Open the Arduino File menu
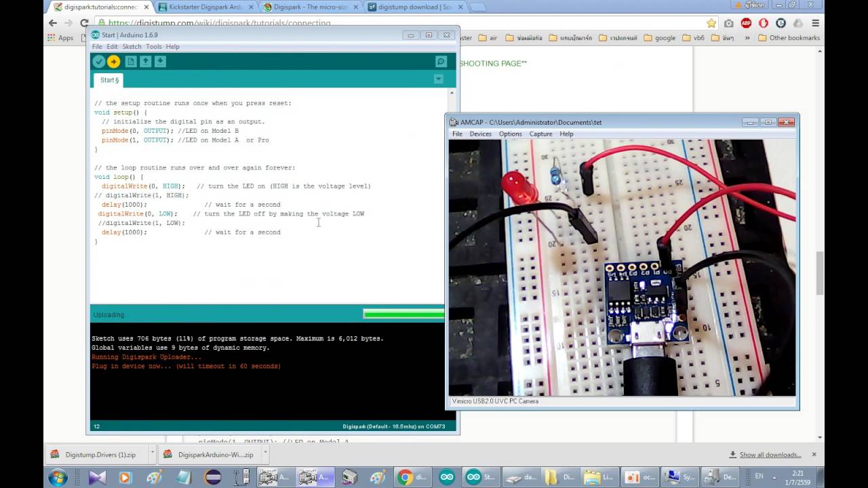The width and height of the screenshot is (868, 488). click(97, 47)
